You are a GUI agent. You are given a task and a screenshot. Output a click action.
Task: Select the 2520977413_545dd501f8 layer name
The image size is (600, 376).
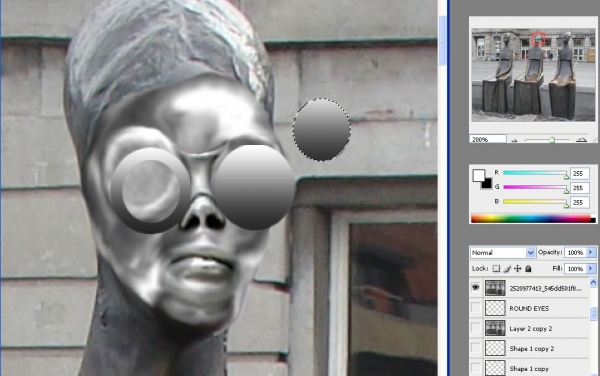545,288
